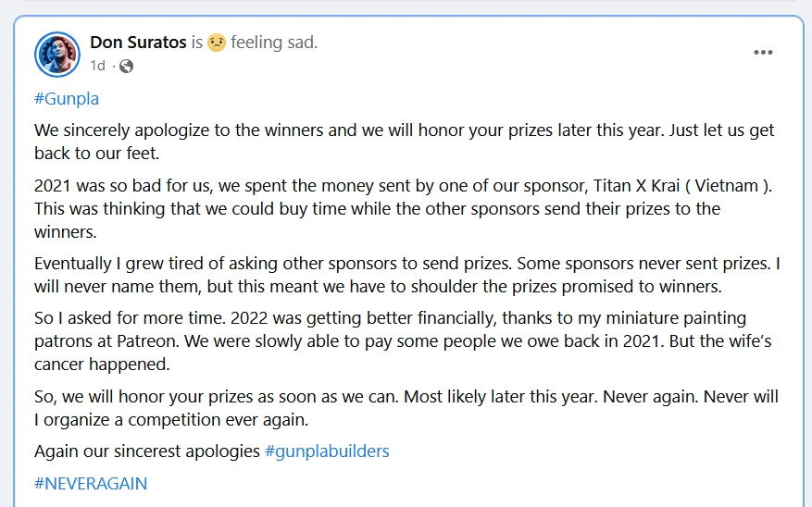Click the 'We sincerely apologize' paragraph

[404, 141]
